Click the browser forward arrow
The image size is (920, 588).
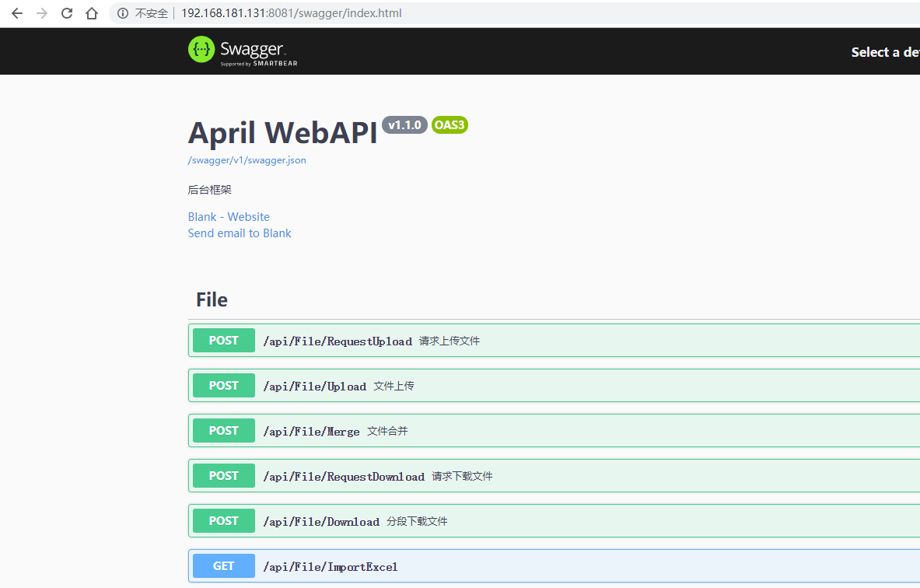[x=42, y=13]
